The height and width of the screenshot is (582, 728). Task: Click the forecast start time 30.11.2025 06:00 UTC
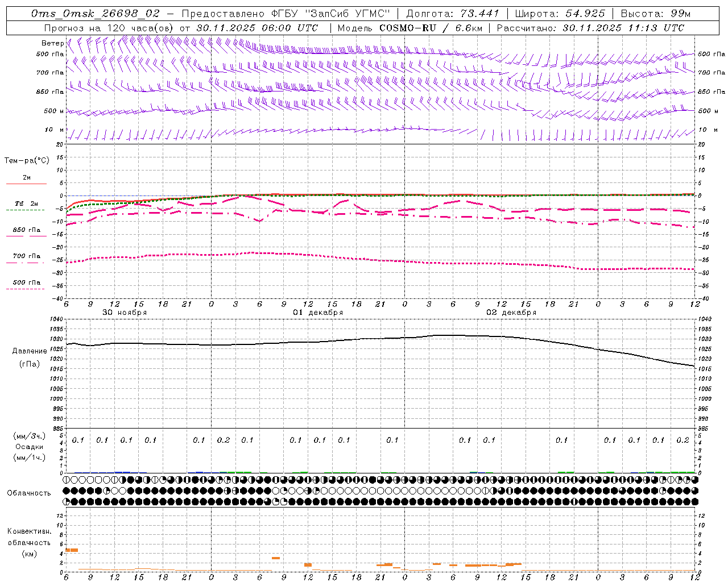[x=257, y=27]
